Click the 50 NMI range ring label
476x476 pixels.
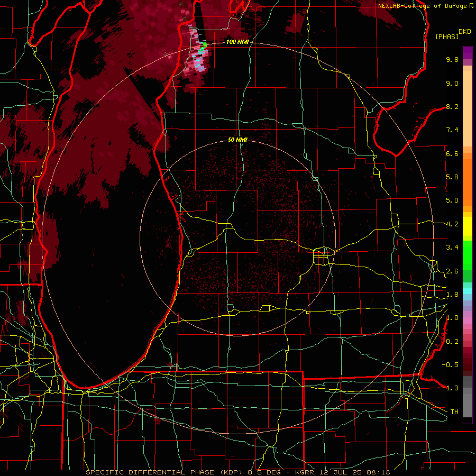[x=237, y=140]
